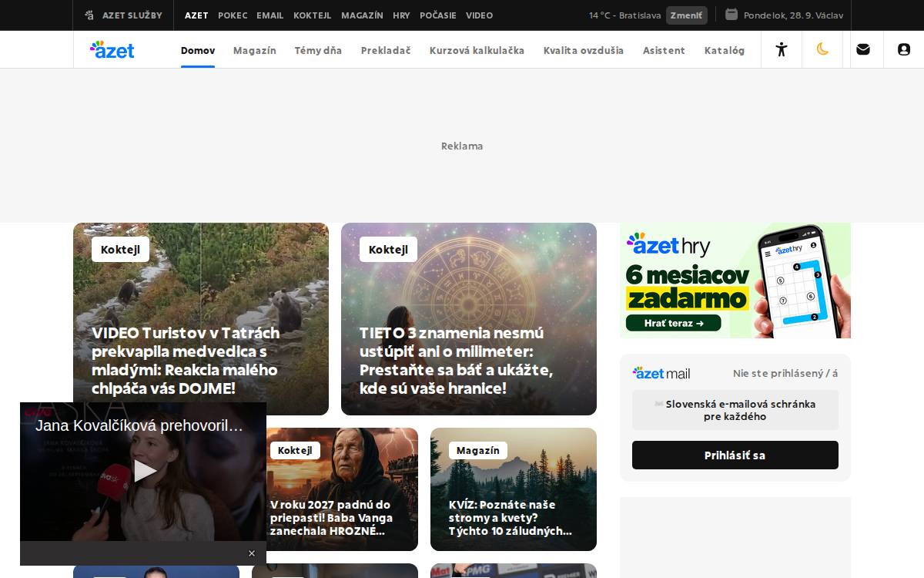Screen dimensions: 924x578
Task: Open Témy dňa tab
Action: pyautogui.click(x=318, y=50)
